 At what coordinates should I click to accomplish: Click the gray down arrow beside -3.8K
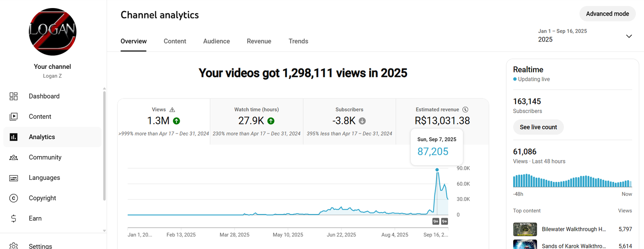point(362,121)
